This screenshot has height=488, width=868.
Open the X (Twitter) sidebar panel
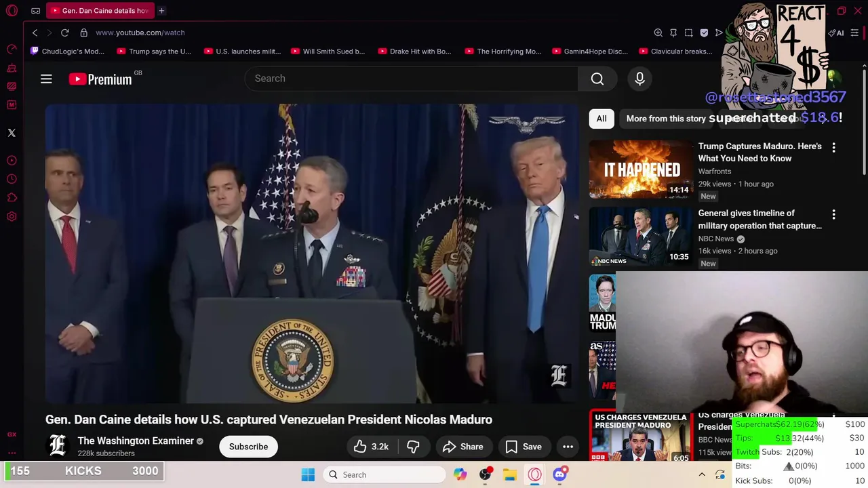(x=12, y=133)
